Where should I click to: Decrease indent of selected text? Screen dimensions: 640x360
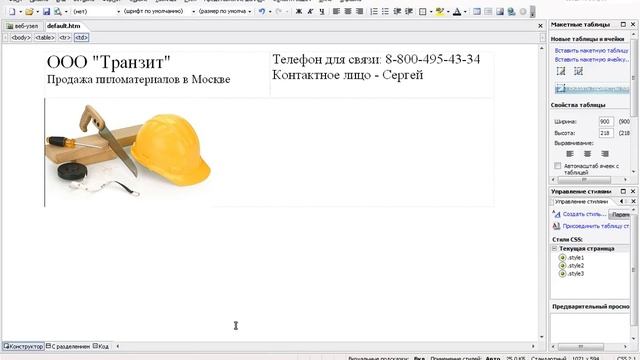pyautogui.click(x=397, y=12)
